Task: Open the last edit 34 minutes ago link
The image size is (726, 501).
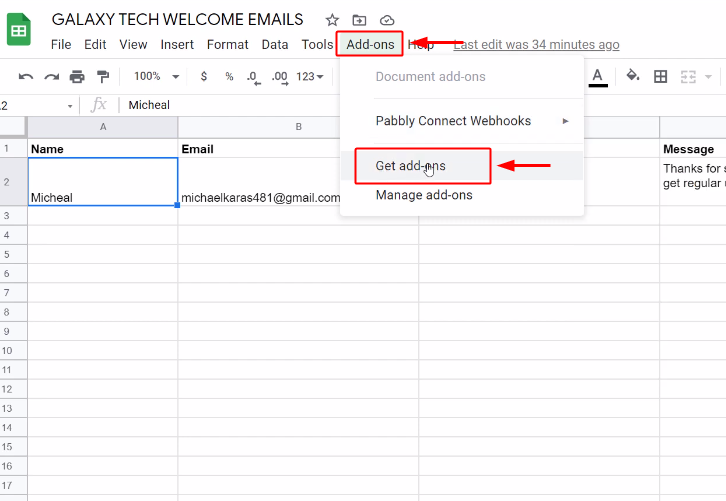Action: pos(536,44)
